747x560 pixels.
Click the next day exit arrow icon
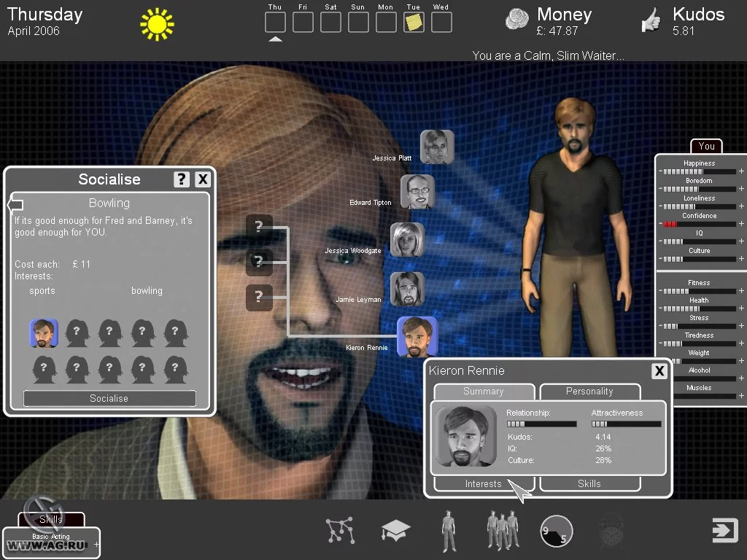[x=724, y=529]
